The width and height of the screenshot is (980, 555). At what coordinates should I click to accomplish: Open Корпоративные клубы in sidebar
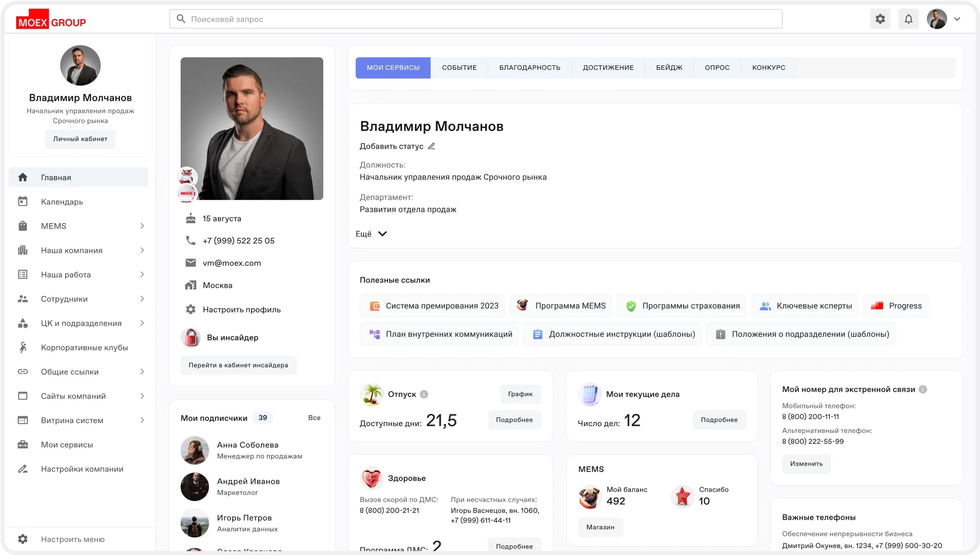tap(78, 348)
